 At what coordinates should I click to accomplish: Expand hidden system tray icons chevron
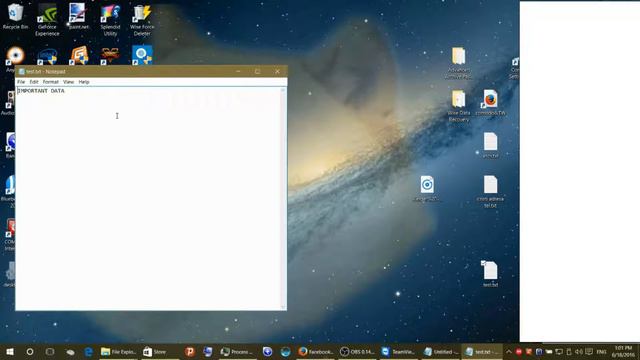pos(509,351)
